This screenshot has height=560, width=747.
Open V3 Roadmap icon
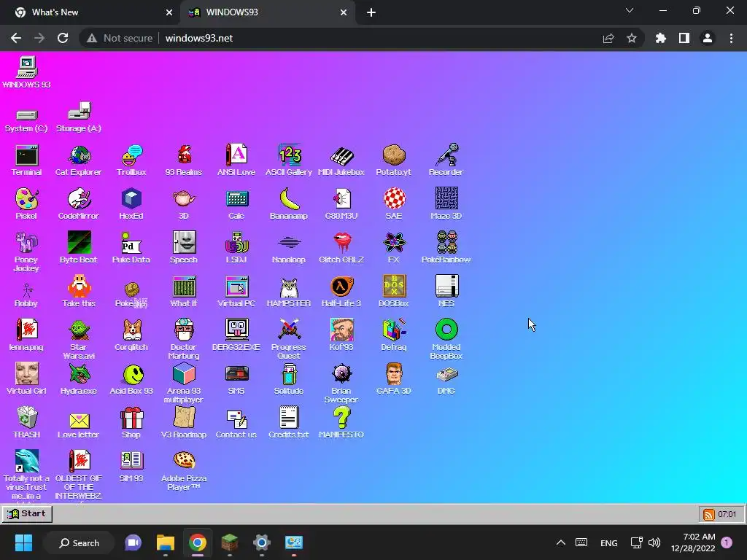[184, 423]
